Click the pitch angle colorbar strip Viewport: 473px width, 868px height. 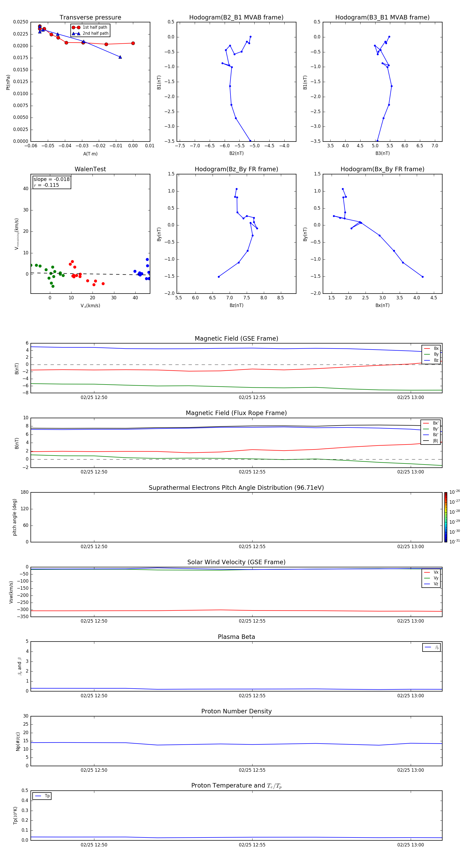click(445, 517)
